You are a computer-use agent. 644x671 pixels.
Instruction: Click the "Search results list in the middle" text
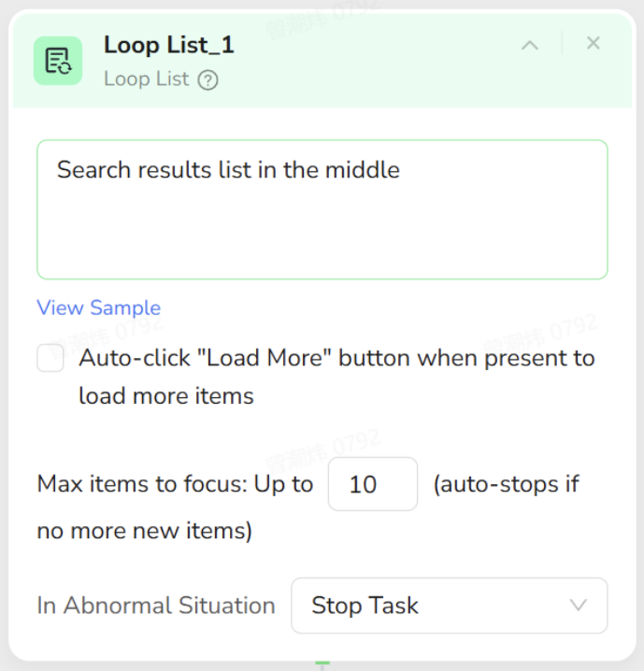click(x=228, y=170)
